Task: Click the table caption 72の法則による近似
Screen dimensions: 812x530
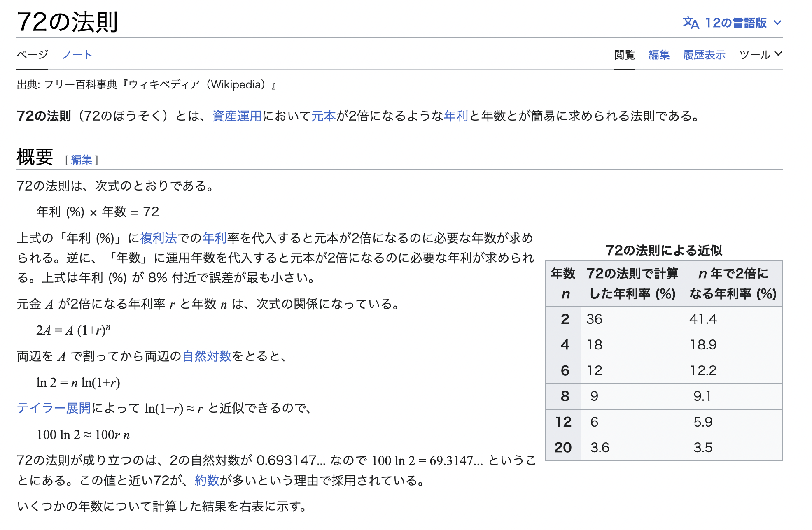Action: pos(664,250)
